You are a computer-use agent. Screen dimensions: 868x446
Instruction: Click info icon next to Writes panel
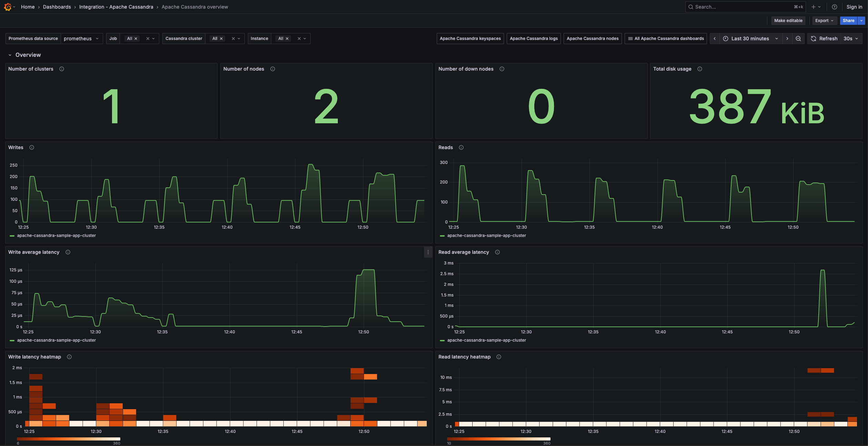click(x=31, y=147)
